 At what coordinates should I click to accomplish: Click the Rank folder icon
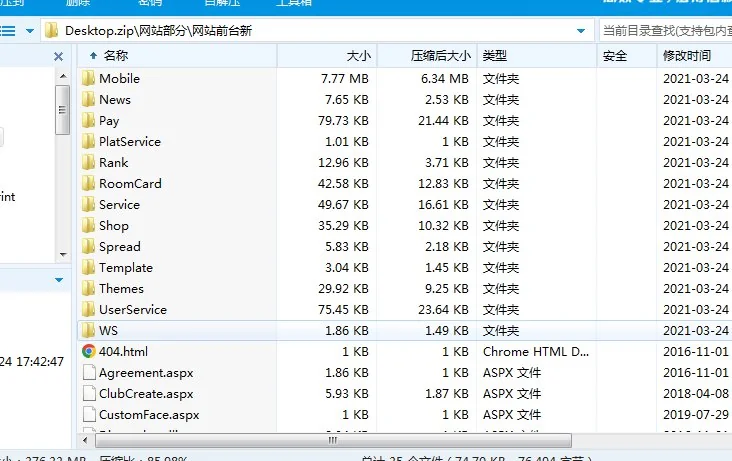[88, 163]
